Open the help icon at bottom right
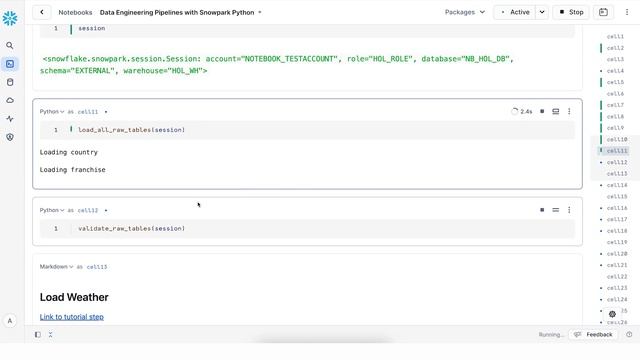Screen dimensions: 640x360 629,335
